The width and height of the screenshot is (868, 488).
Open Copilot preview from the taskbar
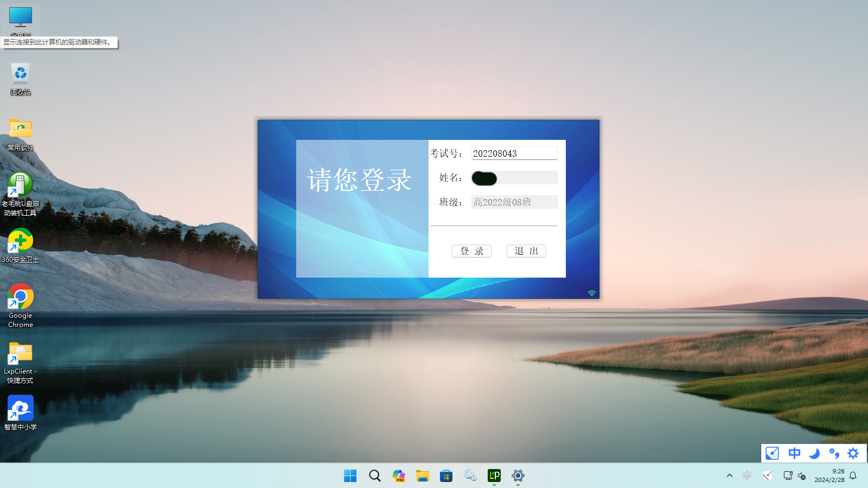(399, 476)
